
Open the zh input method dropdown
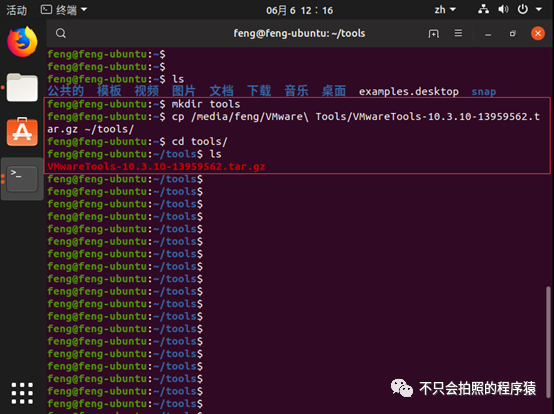445,10
